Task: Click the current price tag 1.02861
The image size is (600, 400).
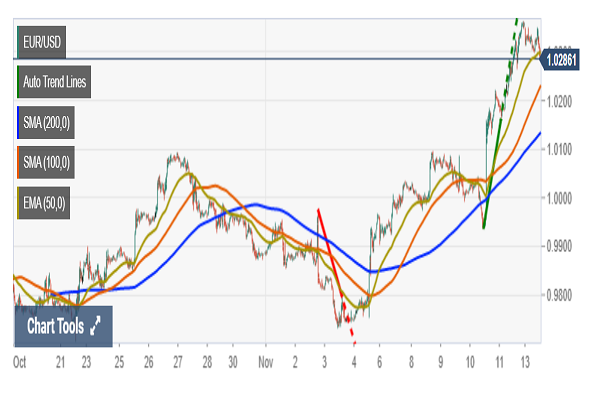Action: pos(564,61)
